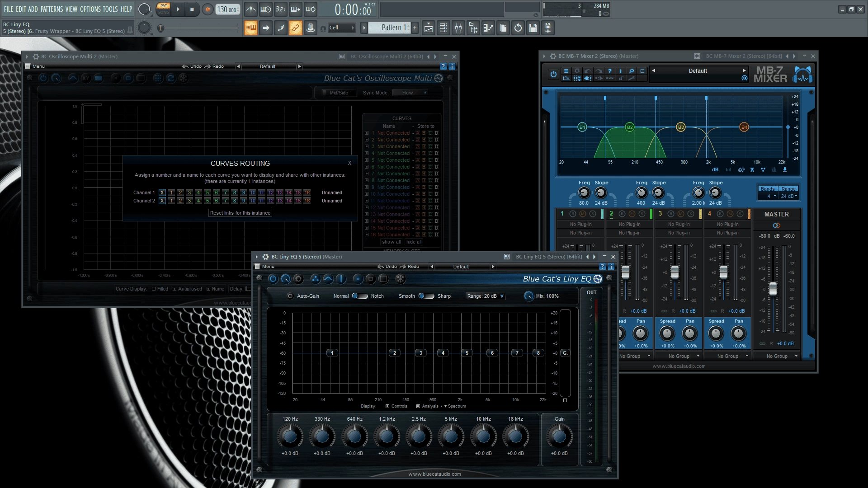The height and width of the screenshot is (488, 868).
Task: Toggle Channel 1 X box in Curves Routing
Action: [x=162, y=192]
